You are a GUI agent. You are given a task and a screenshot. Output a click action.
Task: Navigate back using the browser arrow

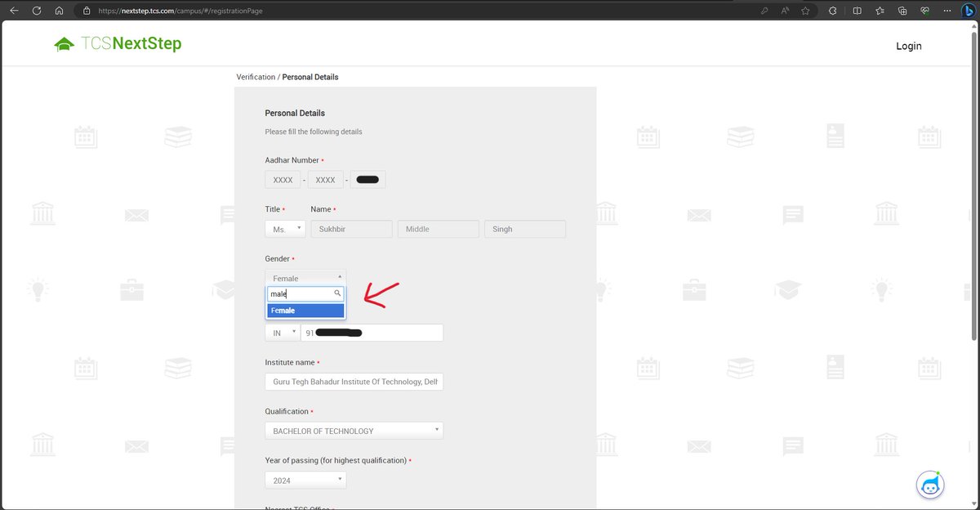(13, 11)
